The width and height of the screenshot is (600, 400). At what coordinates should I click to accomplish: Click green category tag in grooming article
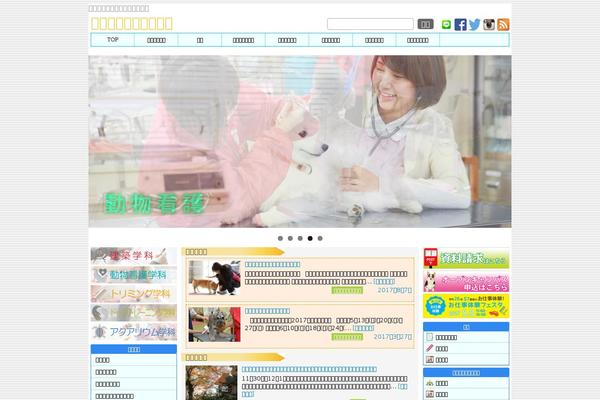pos(347,337)
